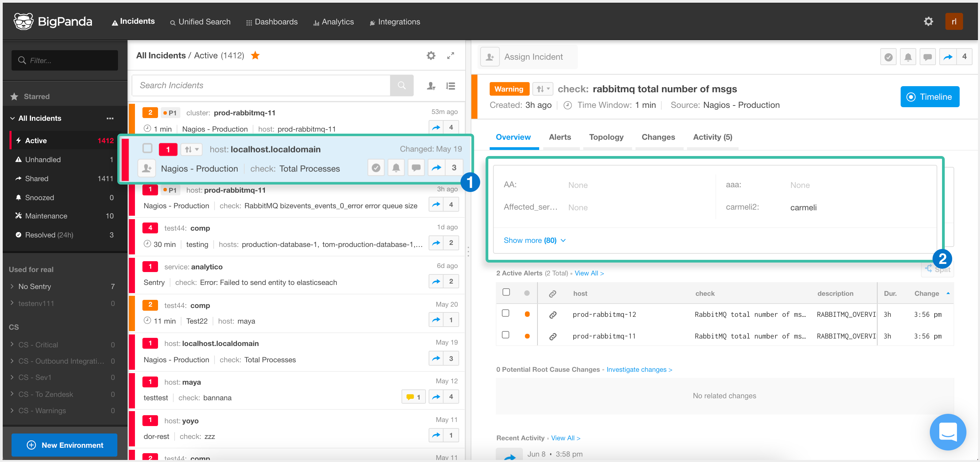Expand the CS - To Zendesk environment
980x462 pixels.
pos(12,394)
